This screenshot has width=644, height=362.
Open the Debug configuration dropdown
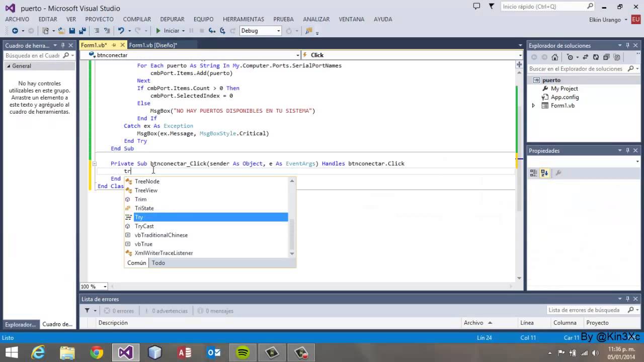(x=278, y=31)
